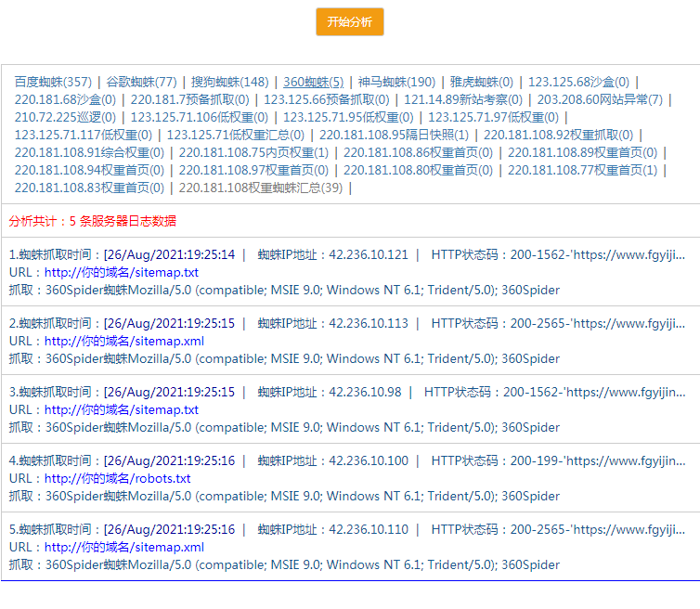700x609 pixels.
Task: Select 123.125.71.106低权重(0) link
Action: tap(199, 117)
